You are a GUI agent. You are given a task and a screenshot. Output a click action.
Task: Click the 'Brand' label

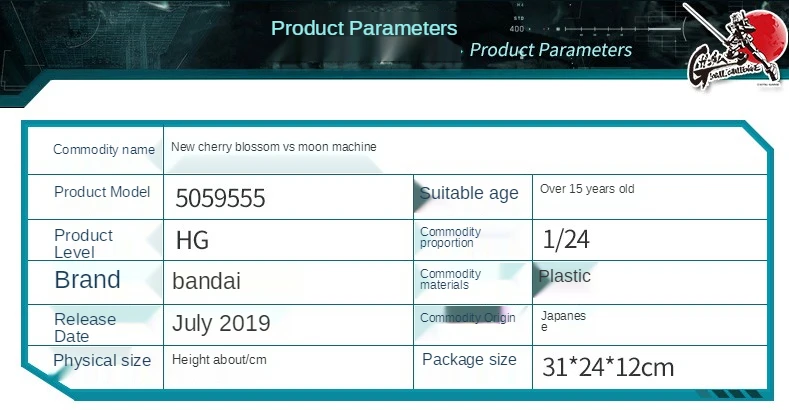pos(88,280)
